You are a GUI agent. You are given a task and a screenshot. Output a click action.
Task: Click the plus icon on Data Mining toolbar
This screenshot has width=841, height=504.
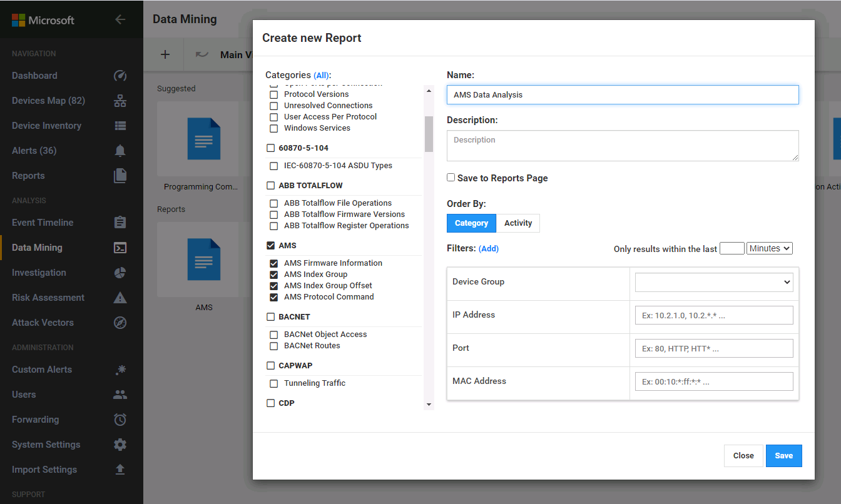coord(165,54)
